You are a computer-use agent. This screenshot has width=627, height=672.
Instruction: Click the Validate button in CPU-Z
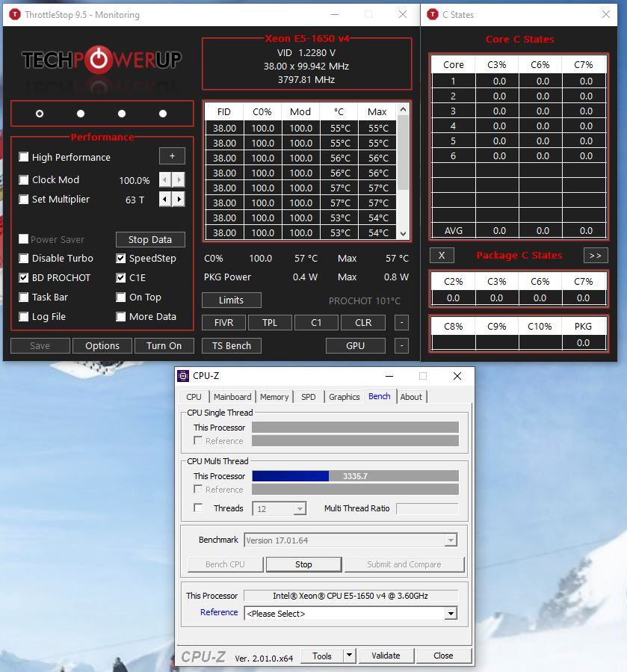(386, 656)
